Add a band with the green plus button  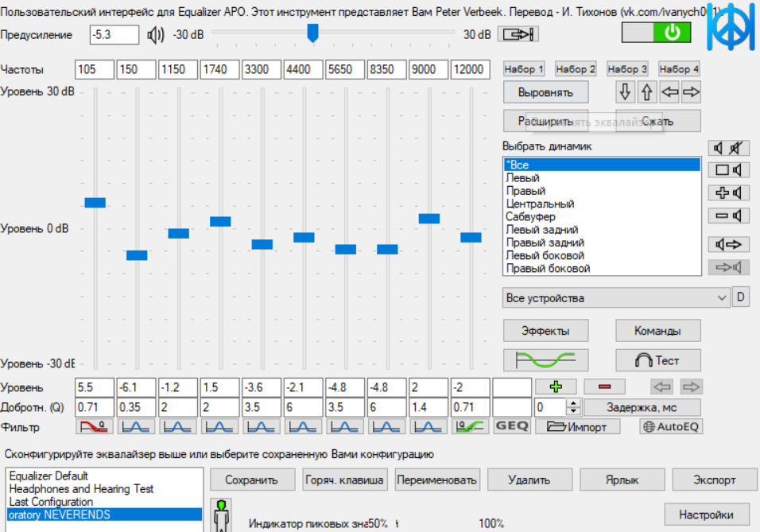coord(556,386)
